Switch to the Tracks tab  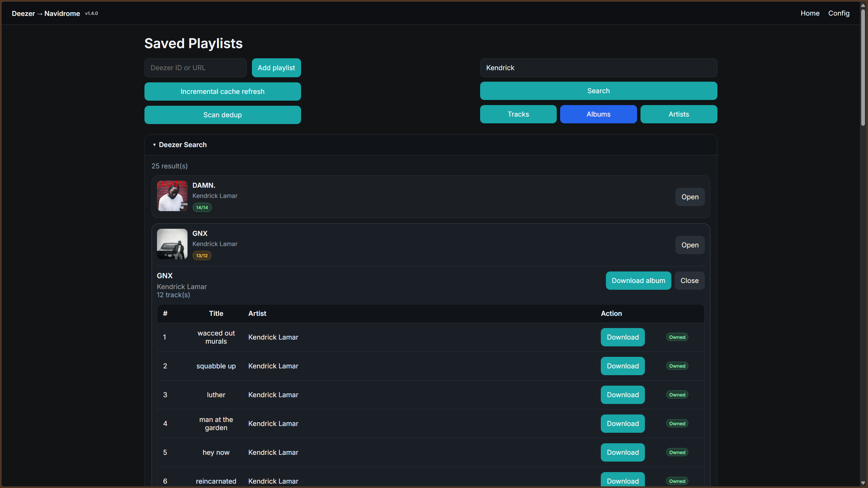coord(518,114)
